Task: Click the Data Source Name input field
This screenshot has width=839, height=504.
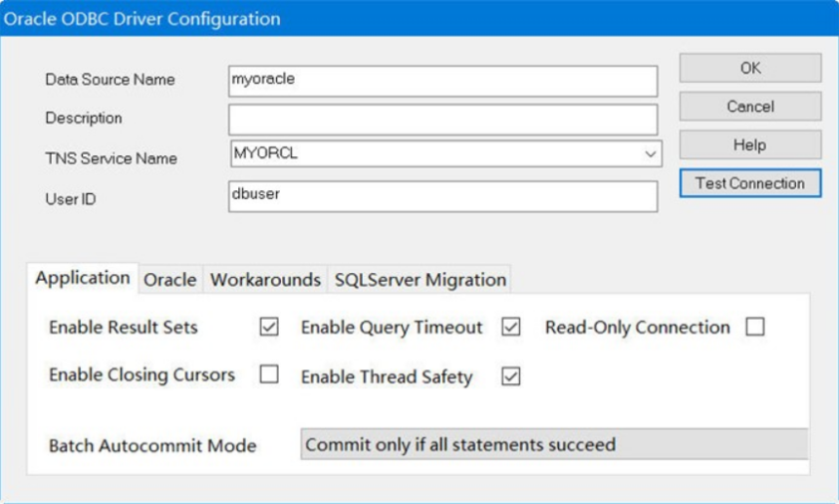Action: (442, 81)
